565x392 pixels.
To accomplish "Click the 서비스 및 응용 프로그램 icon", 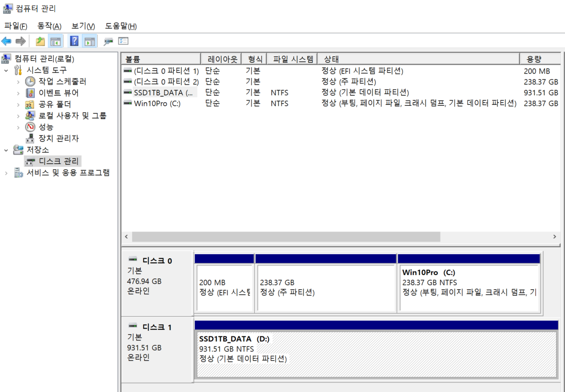I will [x=18, y=173].
